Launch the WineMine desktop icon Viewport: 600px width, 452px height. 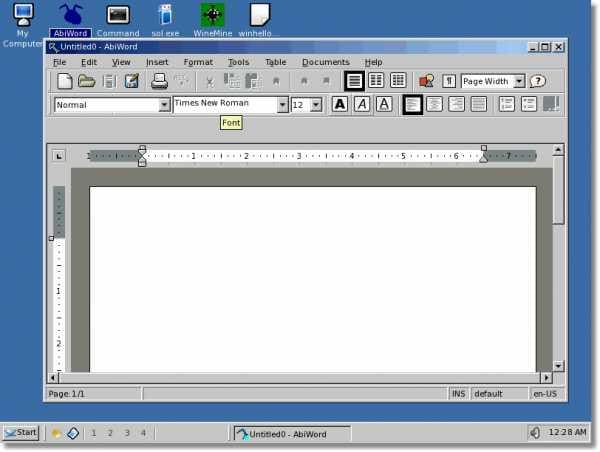[x=213, y=20]
